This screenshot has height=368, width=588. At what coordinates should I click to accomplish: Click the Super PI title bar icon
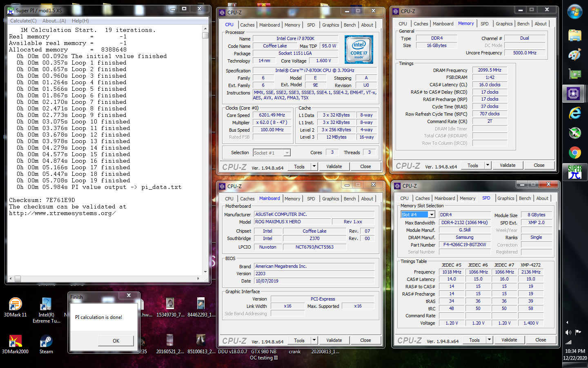[11, 10]
